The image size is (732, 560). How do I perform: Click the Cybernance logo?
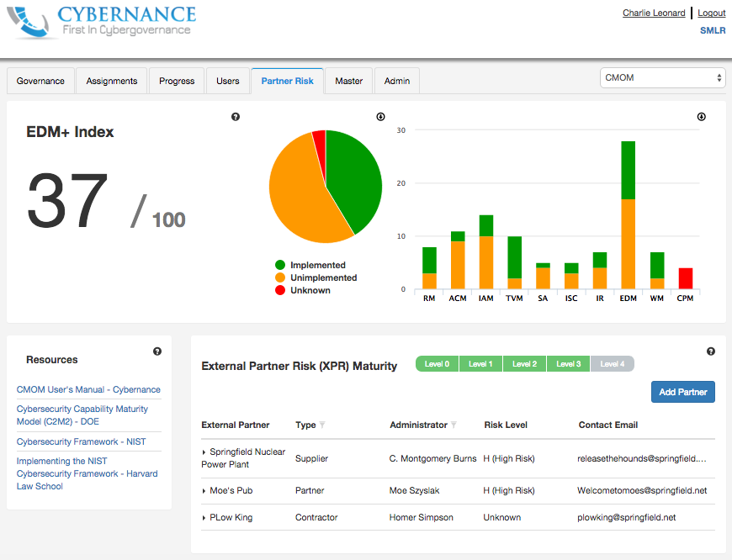pos(101,22)
